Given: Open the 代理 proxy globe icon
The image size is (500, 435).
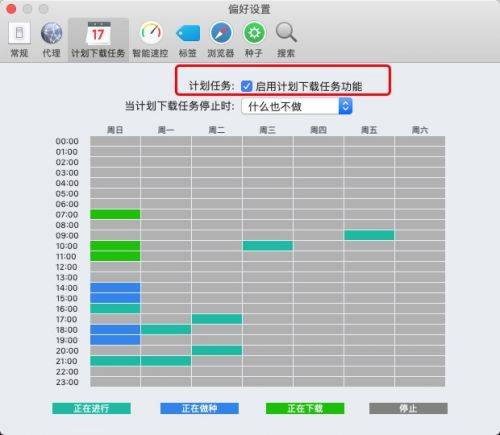Looking at the screenshot, I should pyautogui.click(x=52, y=33).
